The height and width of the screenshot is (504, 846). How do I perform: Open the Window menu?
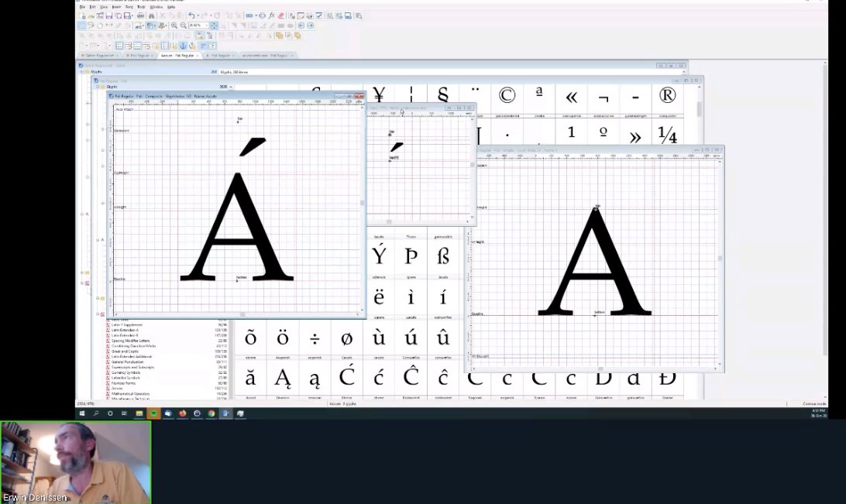tap(156, 7)
